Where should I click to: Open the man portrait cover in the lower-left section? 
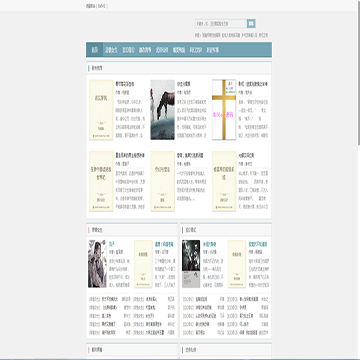click(x=97, y=264)
